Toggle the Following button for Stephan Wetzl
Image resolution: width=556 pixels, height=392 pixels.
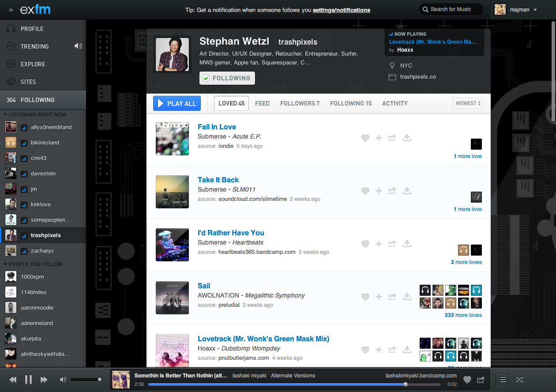coord(227,78)
